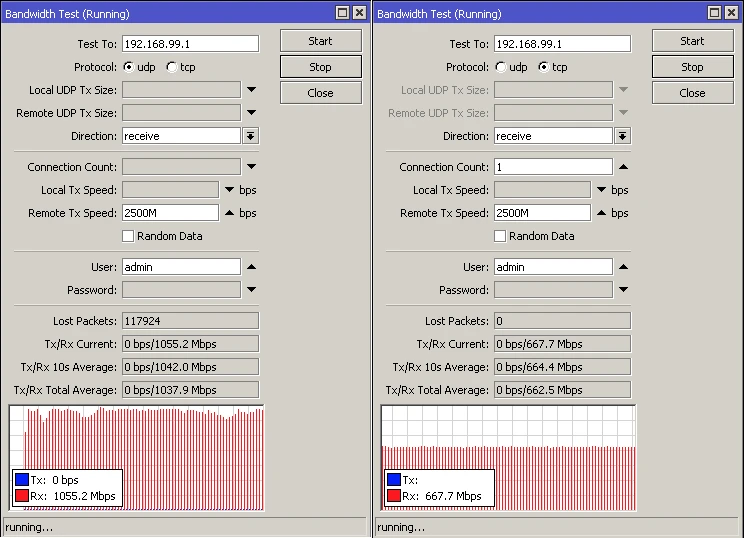Click Lost Packets value 0 in right window
The image size is (744, 538).
(562, 321)
